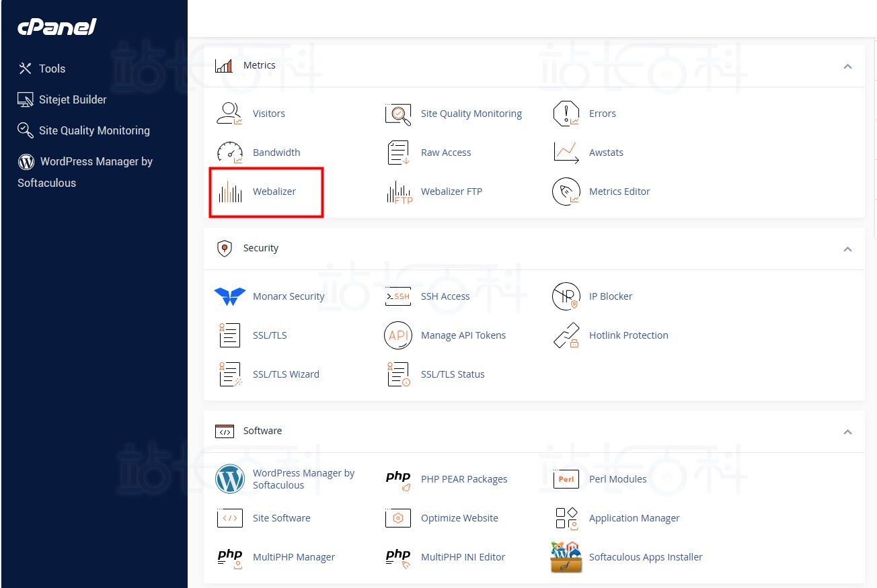Viewport: 877px width, 588px height.
Task: Open the MultiPHP INI Editor link
Action: (463, 557)
